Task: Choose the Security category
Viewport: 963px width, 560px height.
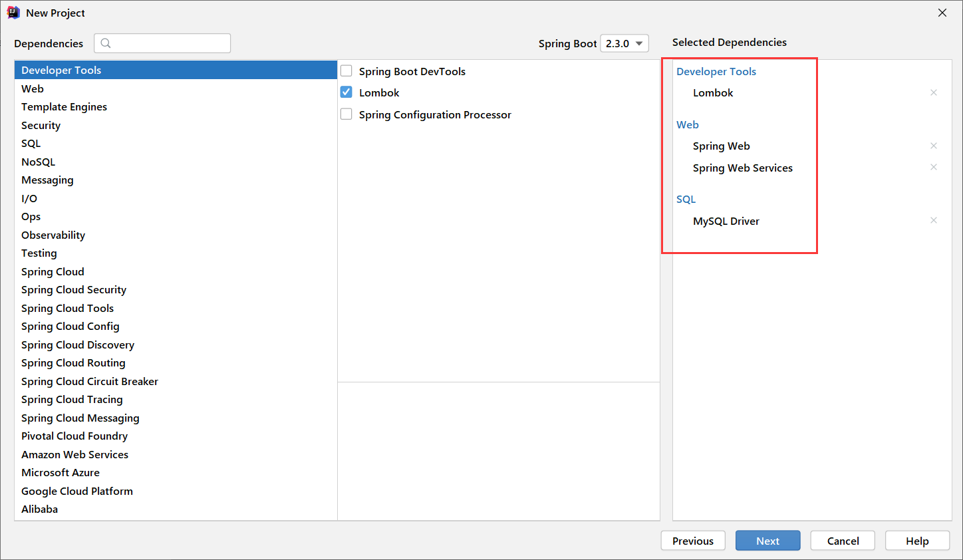Action: 176,125
